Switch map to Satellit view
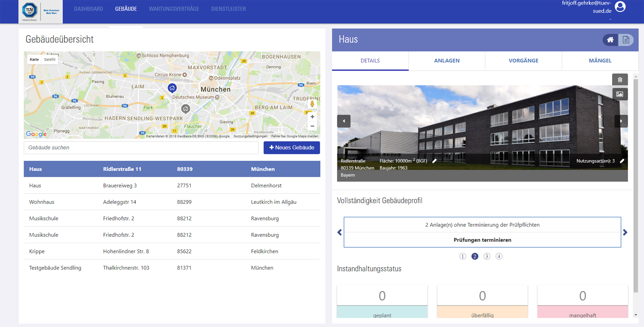Viewport: 644px width, 327px height. coord(50,60)
